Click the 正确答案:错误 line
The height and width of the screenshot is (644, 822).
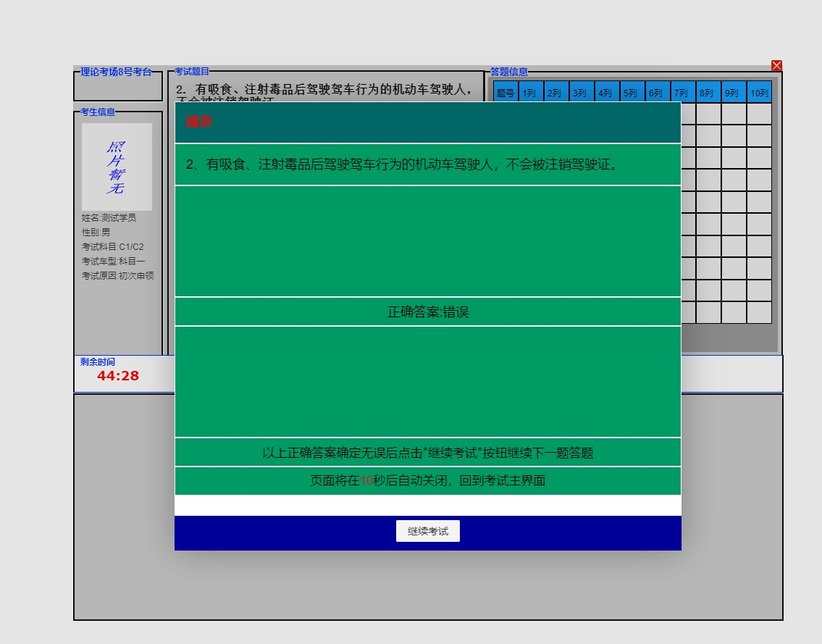coord(428,312)
